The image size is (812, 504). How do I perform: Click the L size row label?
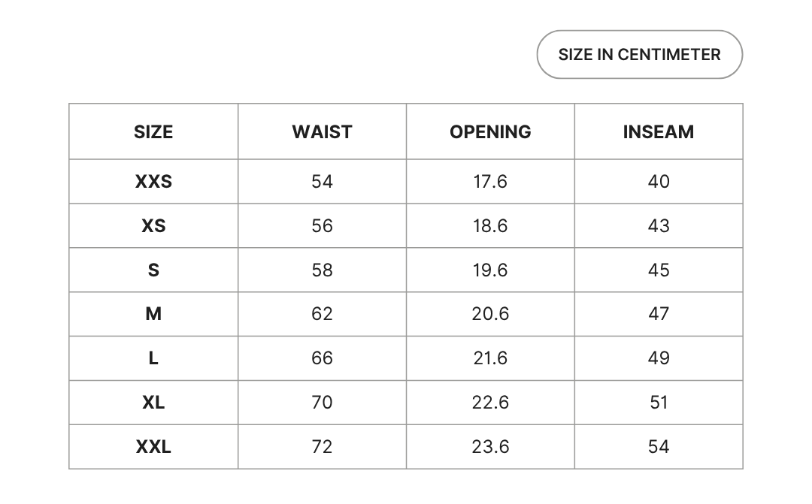(x=153, y=358)
